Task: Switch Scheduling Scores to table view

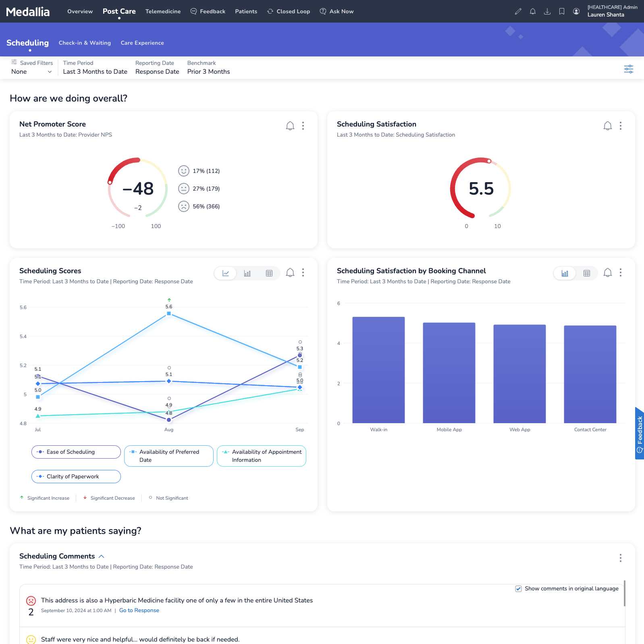Action: [x=269, y=273]
